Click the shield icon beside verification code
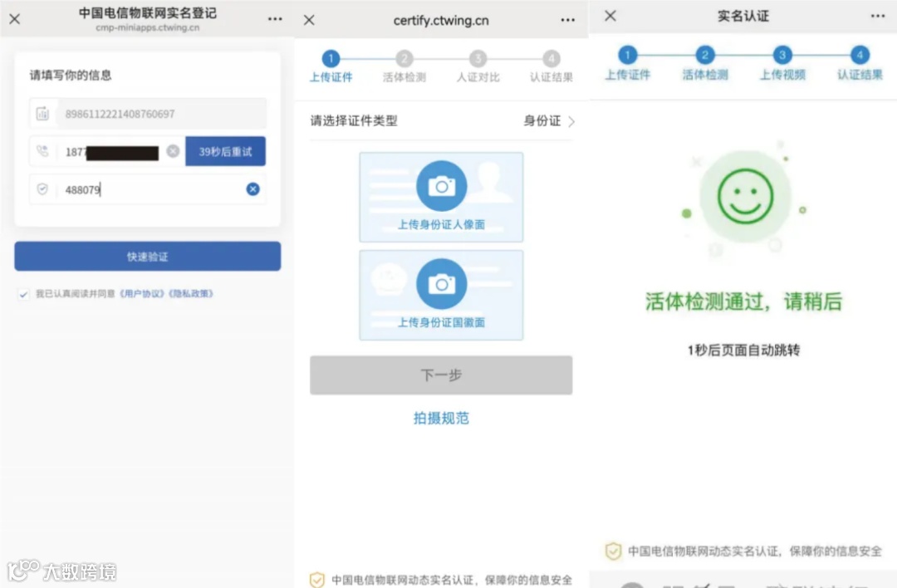This screenshot has width=897, height=588. [42, 189]
